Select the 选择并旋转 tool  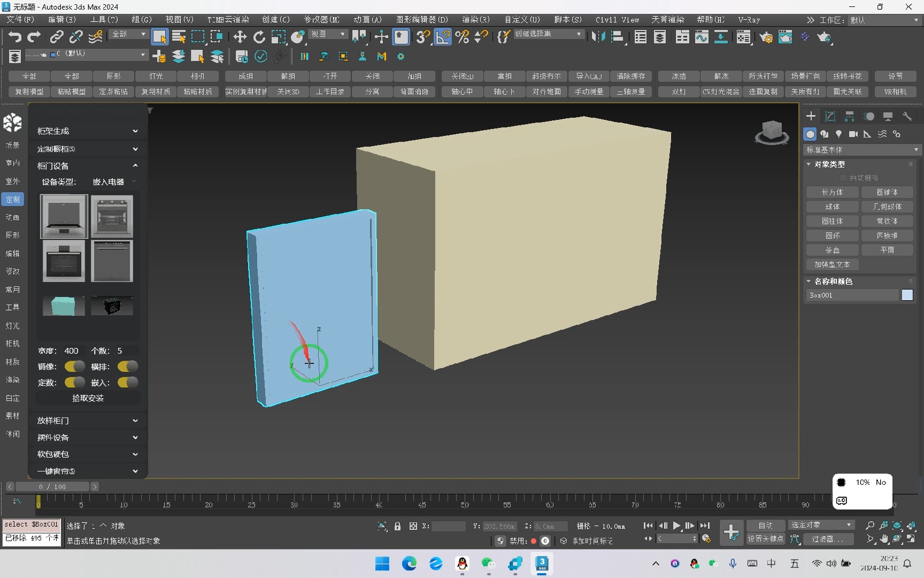tap(259, 37)
